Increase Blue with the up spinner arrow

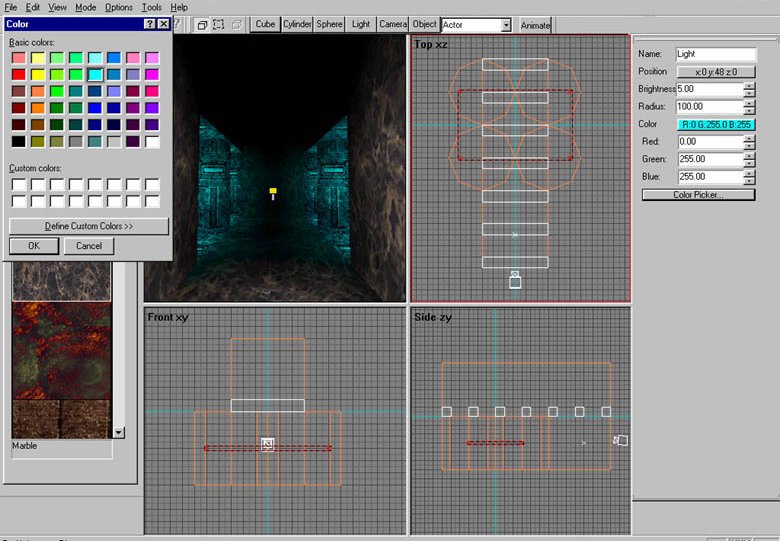(x=750, y=174)
